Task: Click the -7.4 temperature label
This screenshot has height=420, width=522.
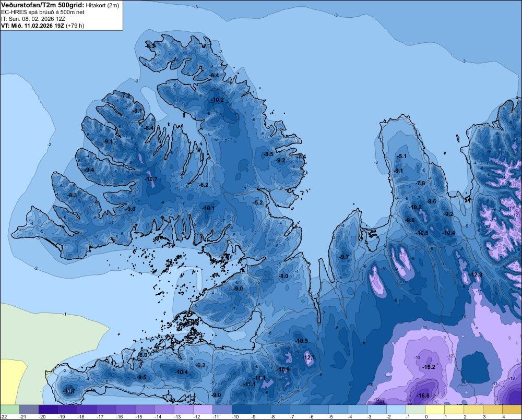Action: (301, 157)
